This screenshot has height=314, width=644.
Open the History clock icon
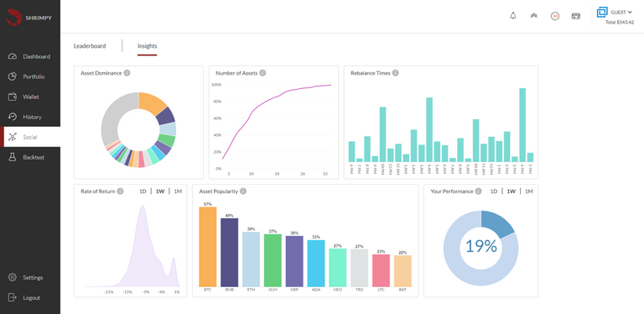(13, 117)
